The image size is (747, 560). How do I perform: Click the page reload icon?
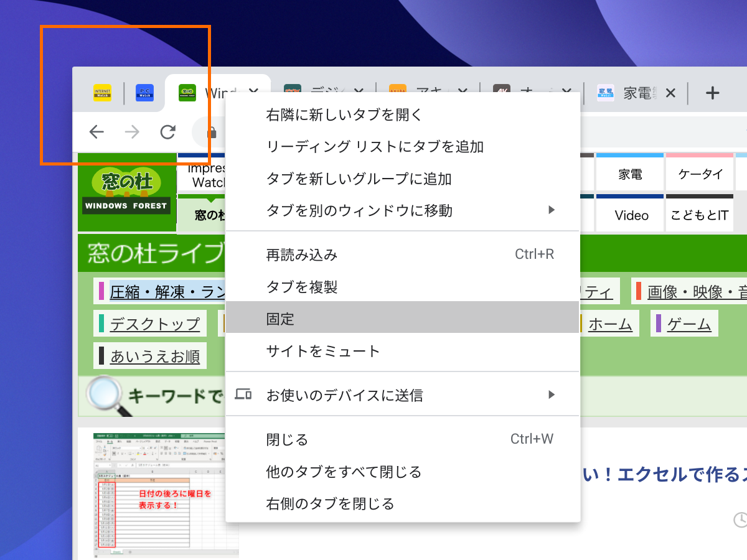[167, 132]
